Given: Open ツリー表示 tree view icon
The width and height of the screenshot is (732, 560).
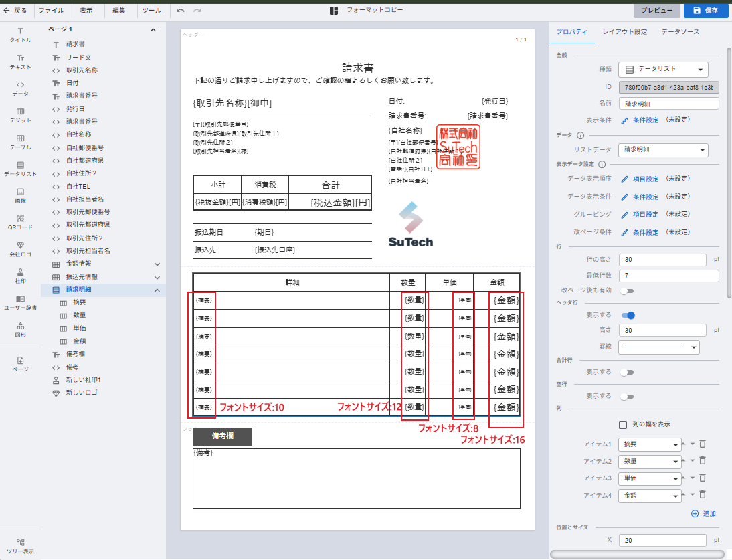Looking at the screenshot, I should point(20,545).
